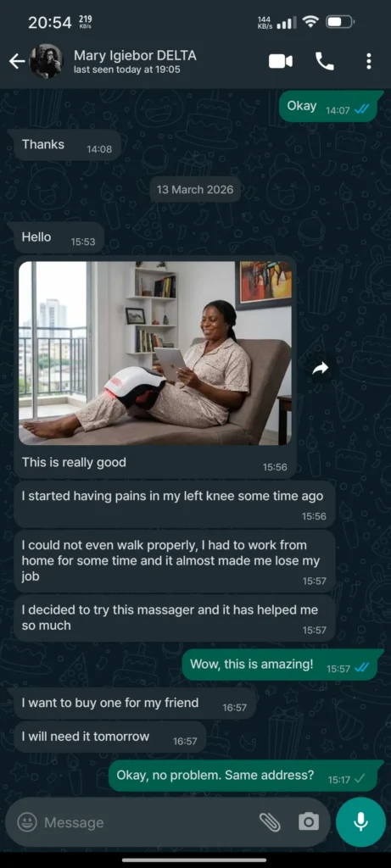
Task: Open the knee massager photo
Action: coord(155,353)
